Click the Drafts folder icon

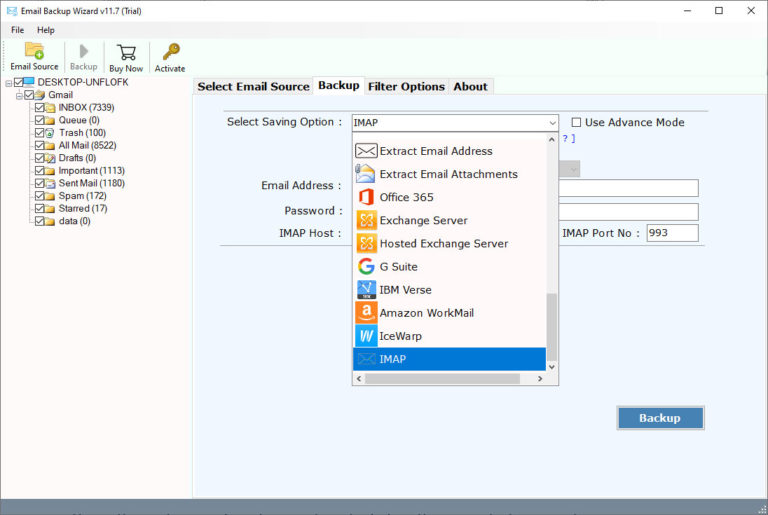50,158
